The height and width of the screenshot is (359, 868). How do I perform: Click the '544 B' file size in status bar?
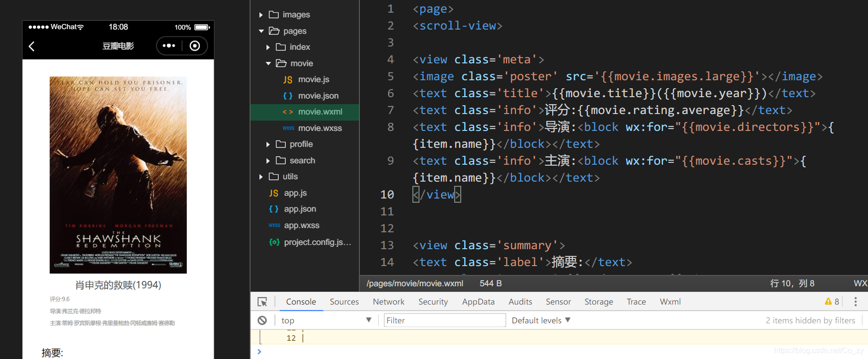(491, 283)
